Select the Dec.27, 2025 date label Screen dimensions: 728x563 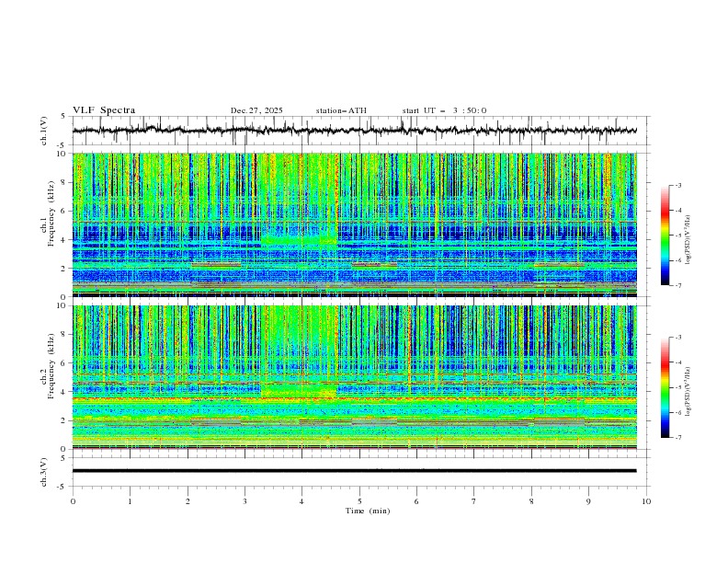click(x=256, y=110)
